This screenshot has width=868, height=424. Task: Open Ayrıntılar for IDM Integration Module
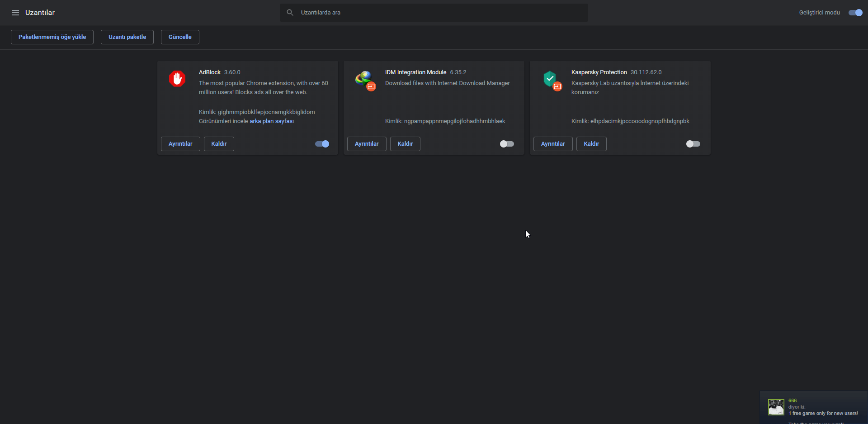(367, 144)
